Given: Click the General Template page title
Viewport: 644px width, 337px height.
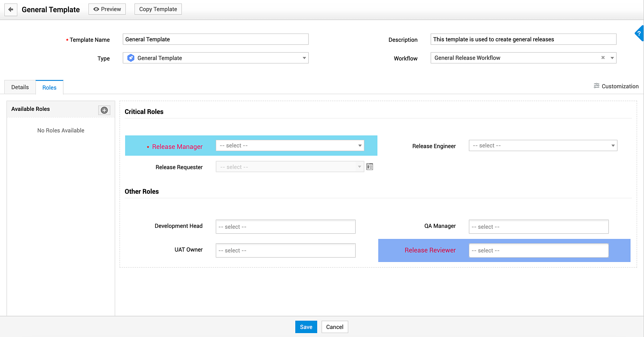Looking at the screenshot, I should coord(51,10).
